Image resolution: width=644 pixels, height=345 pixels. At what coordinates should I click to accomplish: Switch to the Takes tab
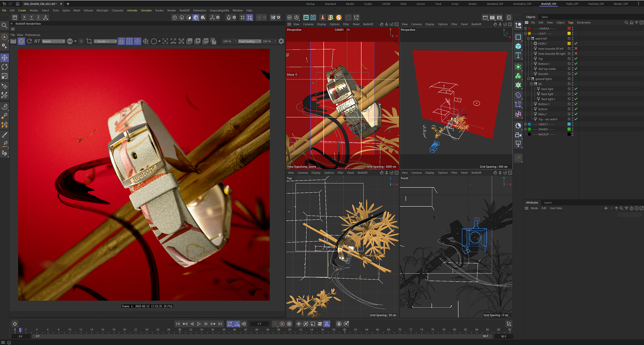544,17
